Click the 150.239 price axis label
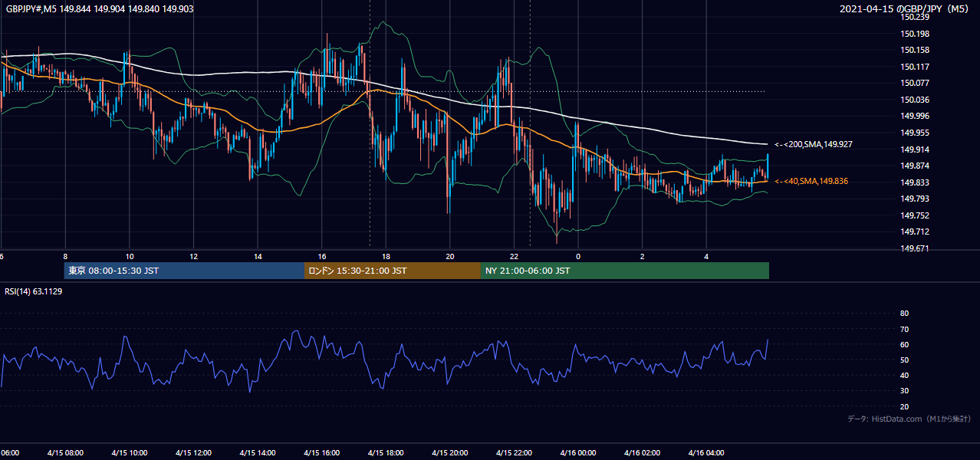The width and height of the screenshot is (980, 460). coord(916,17)
